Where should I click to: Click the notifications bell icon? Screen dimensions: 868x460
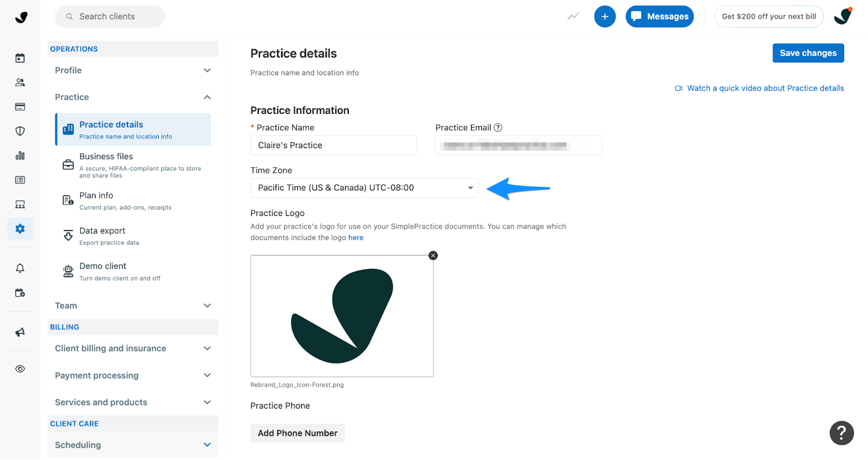click(x=20, y=268)
